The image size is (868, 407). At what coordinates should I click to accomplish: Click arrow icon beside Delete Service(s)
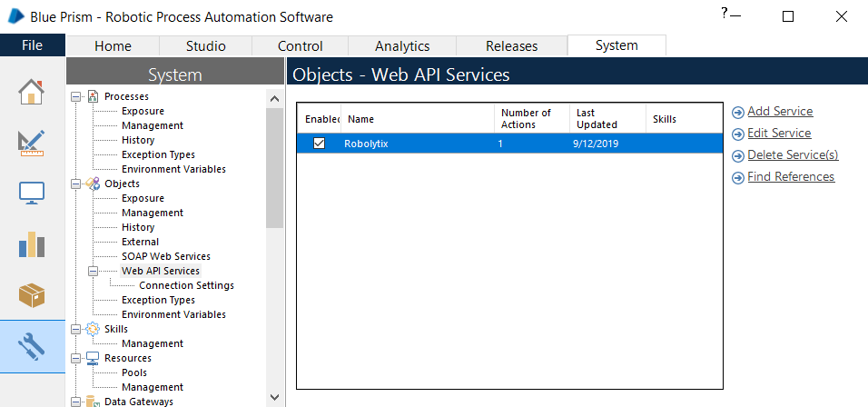(x=738, y=156)
